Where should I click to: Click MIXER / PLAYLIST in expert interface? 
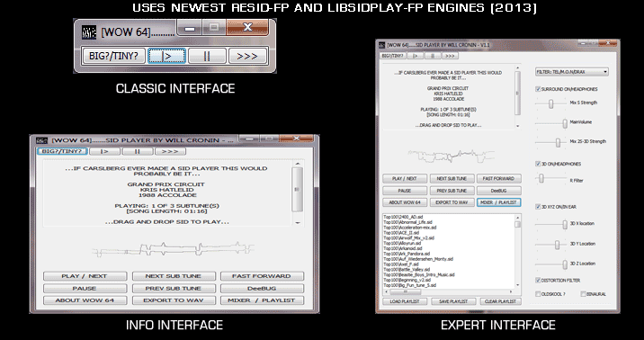point(498,202)
